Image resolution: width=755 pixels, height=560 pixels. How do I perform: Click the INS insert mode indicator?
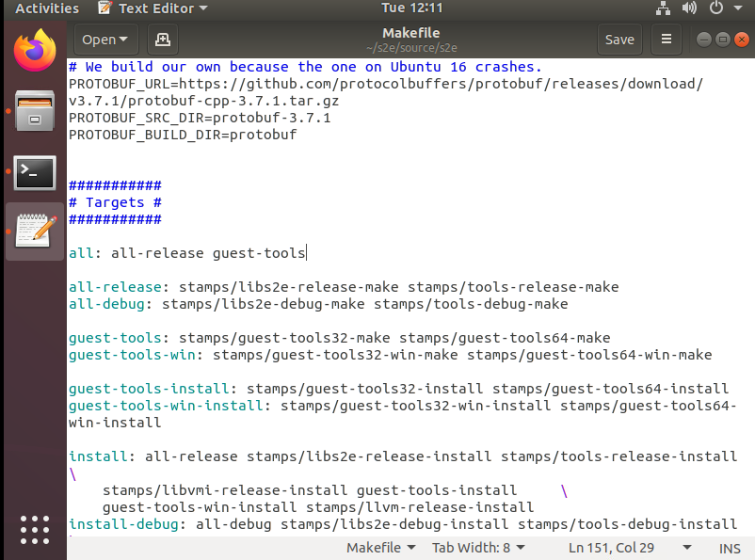tap(729, 549)
